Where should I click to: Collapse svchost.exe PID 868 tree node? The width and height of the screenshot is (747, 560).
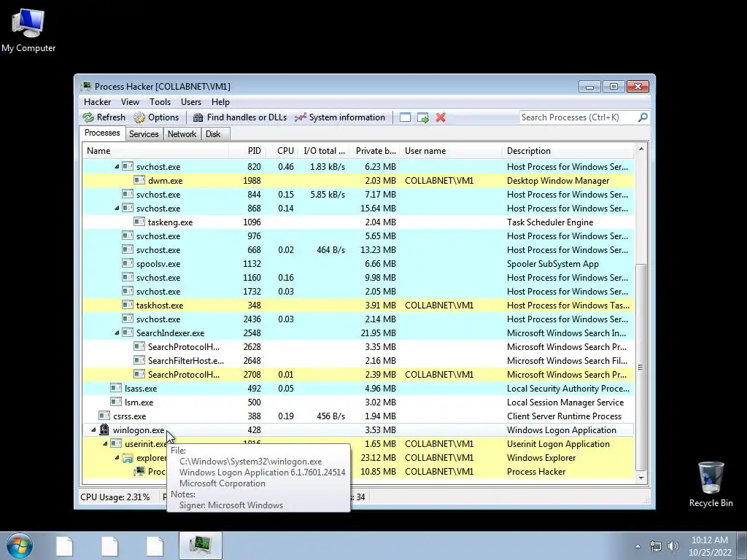(x=117, y=208)
